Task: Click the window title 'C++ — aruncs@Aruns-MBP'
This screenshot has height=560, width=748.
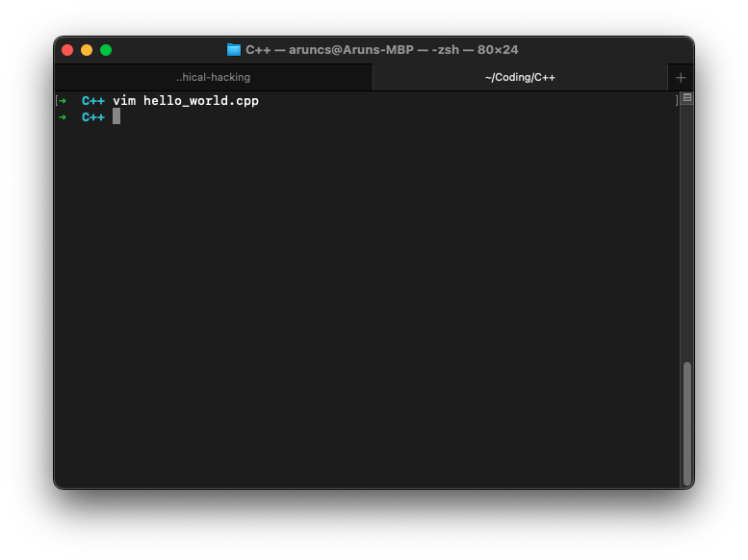Action: coord(329,50)
